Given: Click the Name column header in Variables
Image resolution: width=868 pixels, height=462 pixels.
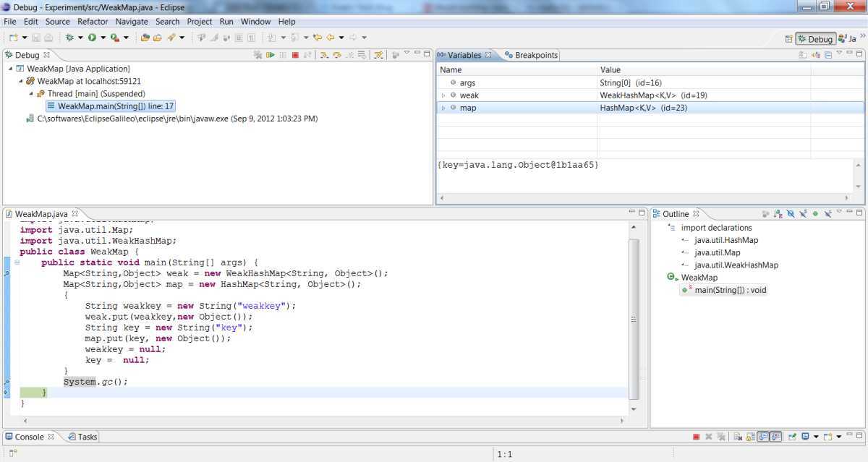Looking at the screenshot, I should tap(516, 70).
